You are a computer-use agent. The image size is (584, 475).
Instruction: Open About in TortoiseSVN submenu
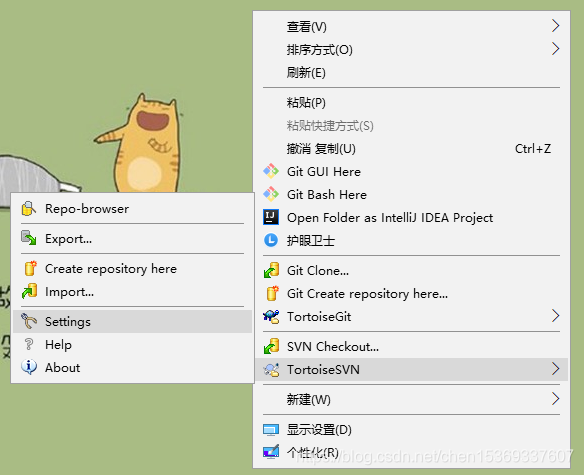133,367
